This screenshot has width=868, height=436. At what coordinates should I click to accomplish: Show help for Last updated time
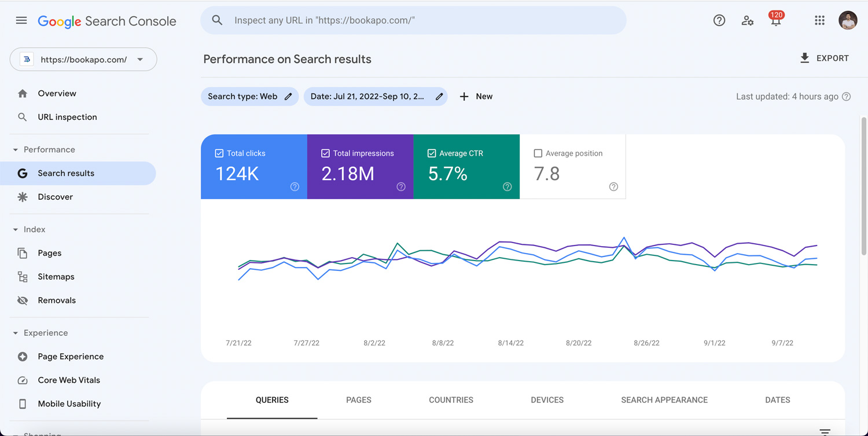pyautogui.click(x=847, y=97)
